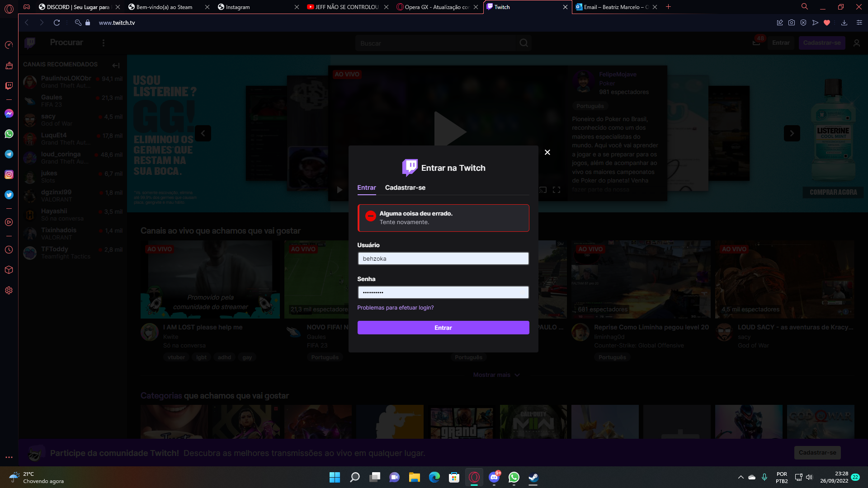Click Twitch search magnifier button

524,43
